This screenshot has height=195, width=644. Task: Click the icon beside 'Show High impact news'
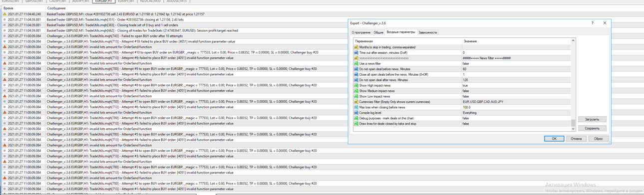click(356, 86)
